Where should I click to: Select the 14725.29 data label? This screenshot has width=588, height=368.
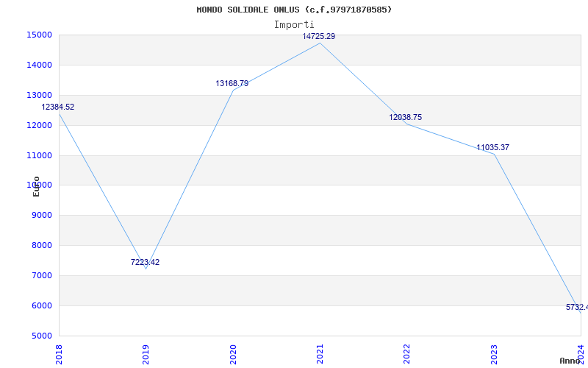tap(319, 36)
